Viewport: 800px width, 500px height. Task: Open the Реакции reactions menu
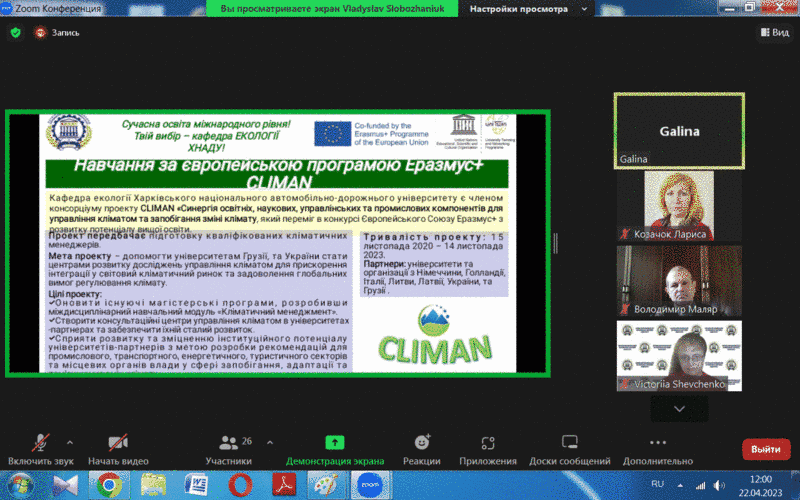(x=422, y=449)
